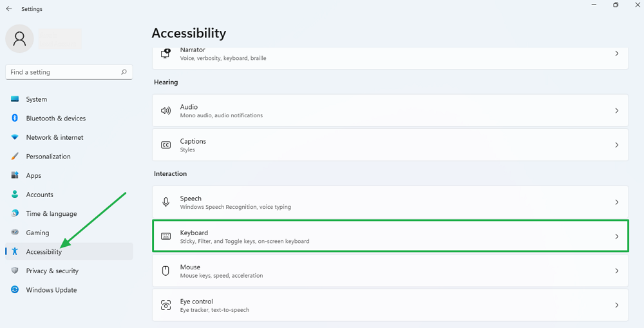Open the Eye control option
The height and width of the screenshot is (328, 644).
390,305
